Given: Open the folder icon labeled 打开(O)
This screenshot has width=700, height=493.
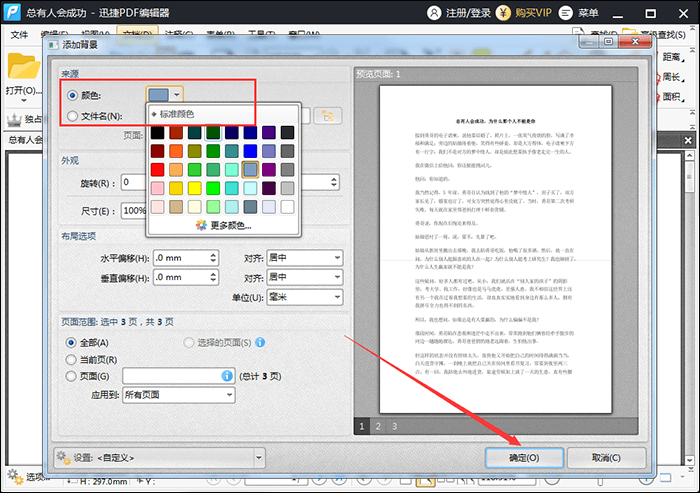Looking at the screenshot, I should pyautogui.click(x=23, y=66).
